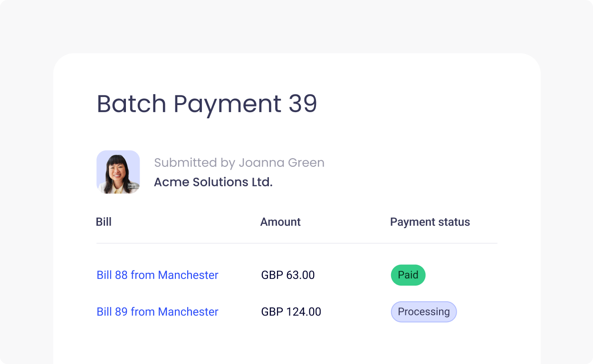Viewport: 593px width, 364px height.
Task: Open the Bill 89 from Manchester link
Action: tap(157, 312)
